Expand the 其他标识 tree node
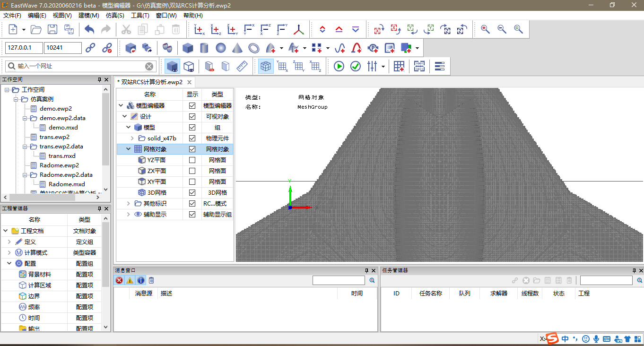 point(129,203)
